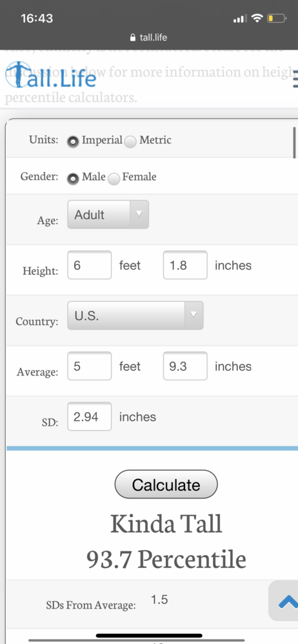Select the Imperial units radio button
Image resolution: width=298 pixels, height=644 pixels.
tap(74, 142)
